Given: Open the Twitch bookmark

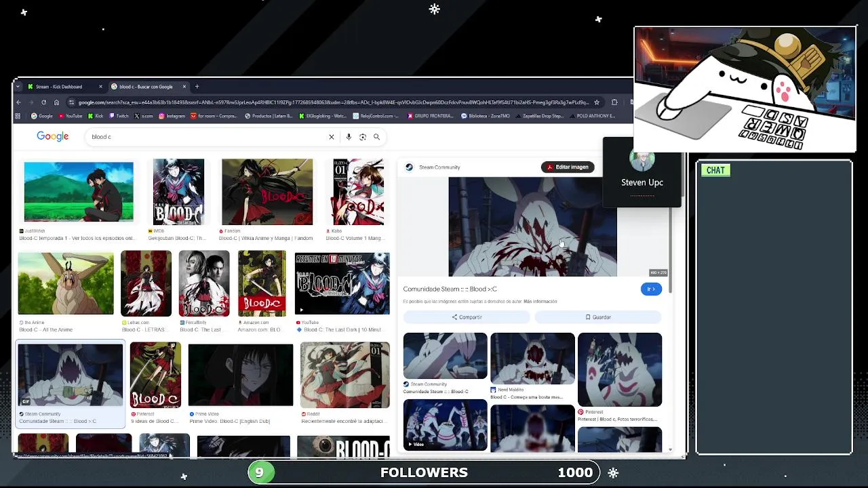Looking at the screenshot, I should pyautogui.click(x=119, y=116).
